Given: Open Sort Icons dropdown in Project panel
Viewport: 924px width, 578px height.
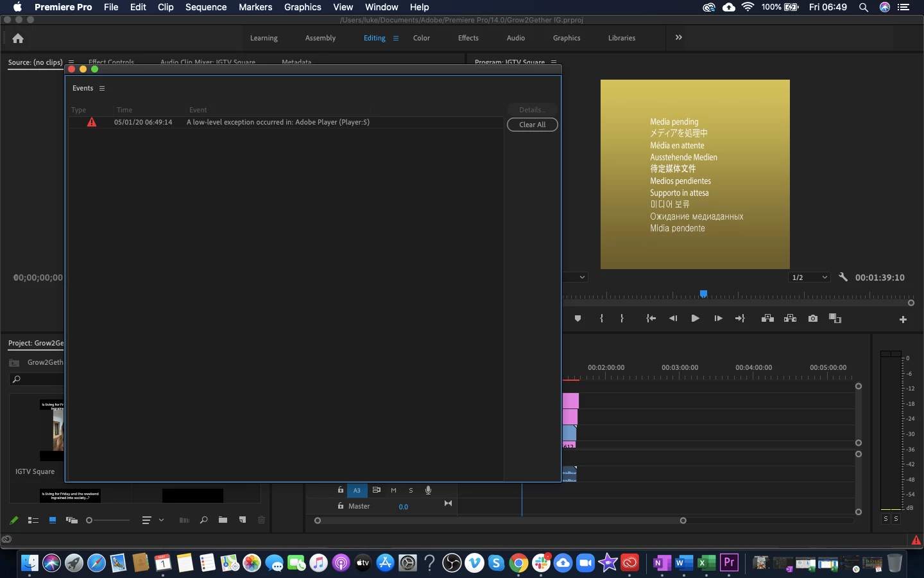Looking at the screenshot, I should click(151, 520).
